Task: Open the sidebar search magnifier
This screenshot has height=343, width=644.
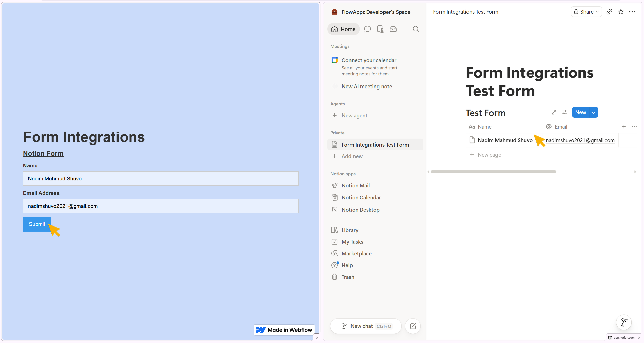Action: coord(416,29)
